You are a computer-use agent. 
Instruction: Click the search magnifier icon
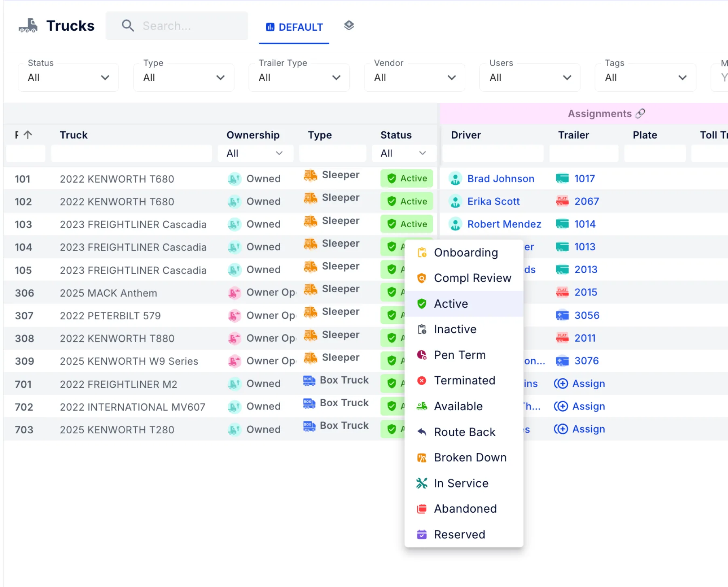(128, 26)
